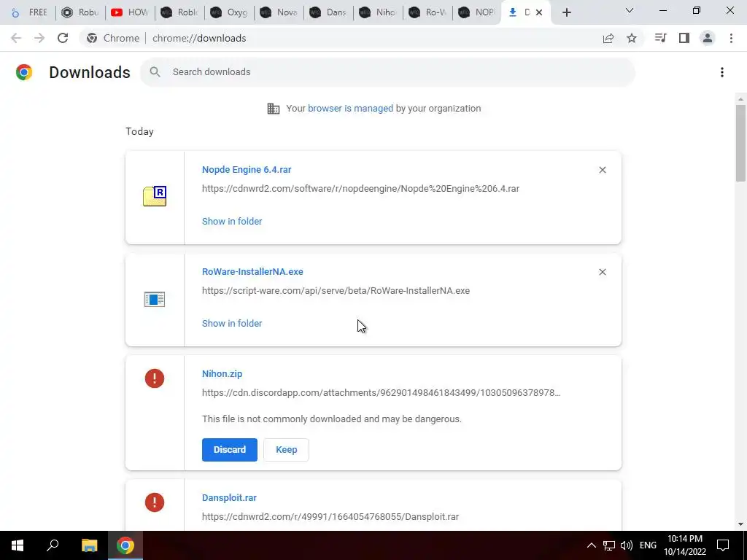Image resolution: width=747 pixels, height=560 pixels.
Task: Switch to the Nova tab
Action: pyautogui.click(x=278, y=12)
